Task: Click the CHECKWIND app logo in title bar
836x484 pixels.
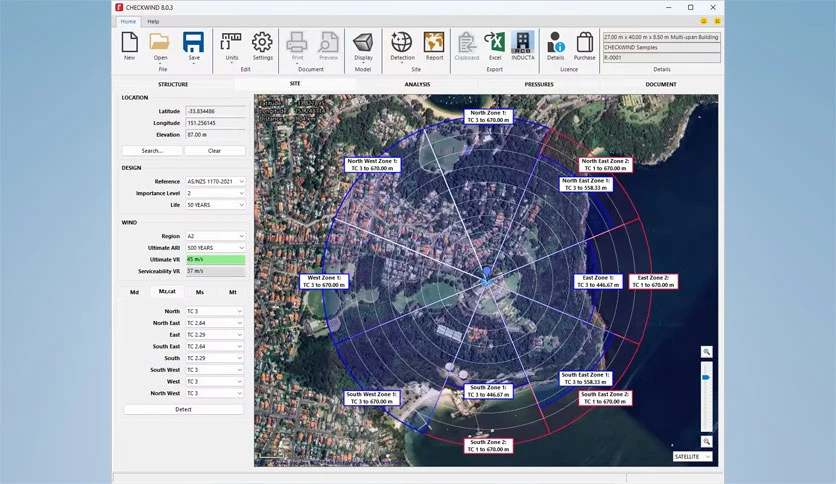Action: (119, 7)
